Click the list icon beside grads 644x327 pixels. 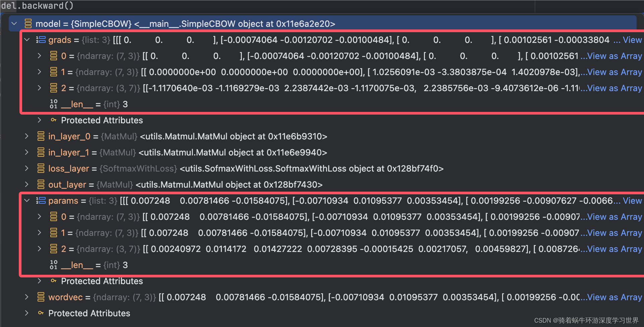point(41,40)
